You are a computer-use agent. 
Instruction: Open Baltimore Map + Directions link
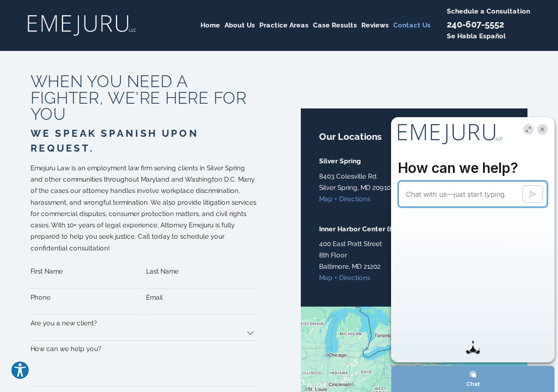[344, 278]
